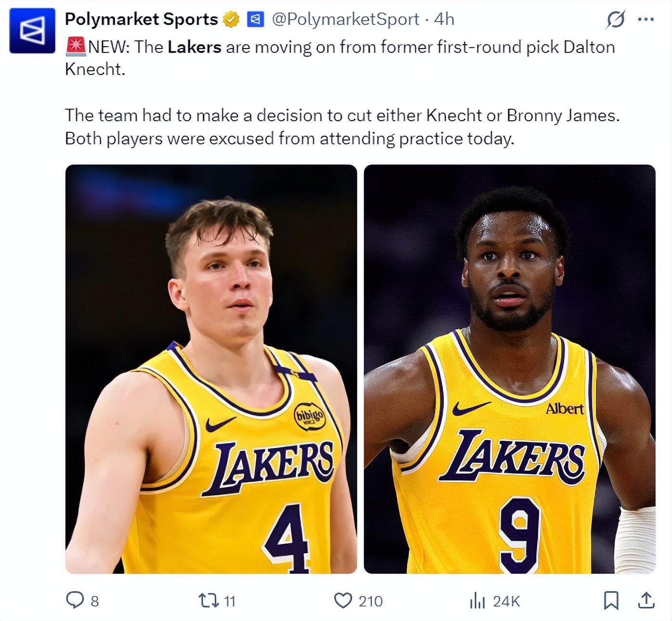Reply using the comment bubble icon
Viewport: 672px width, 621px height.
(x=74, y=600)
